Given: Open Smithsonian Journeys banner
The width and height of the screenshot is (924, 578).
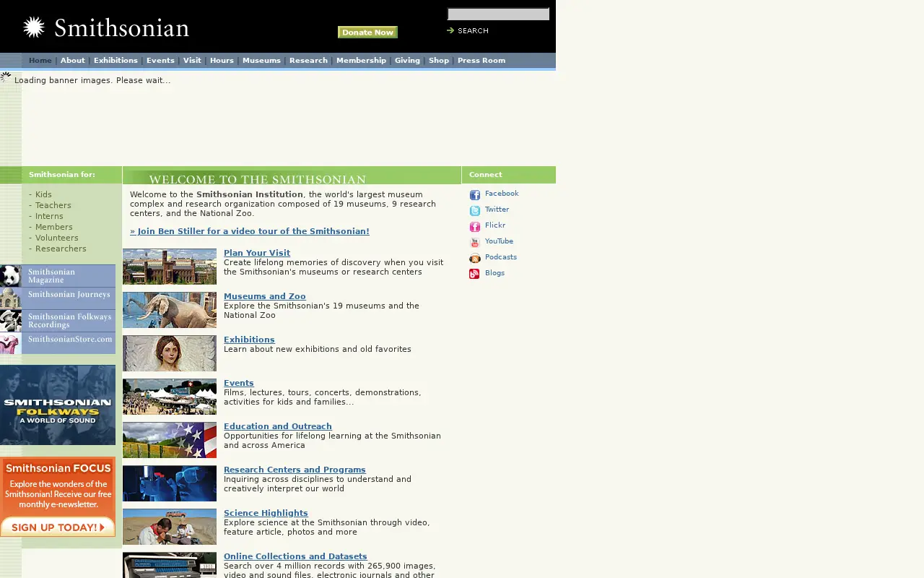Looking at the screenshot, I should 58,298.
